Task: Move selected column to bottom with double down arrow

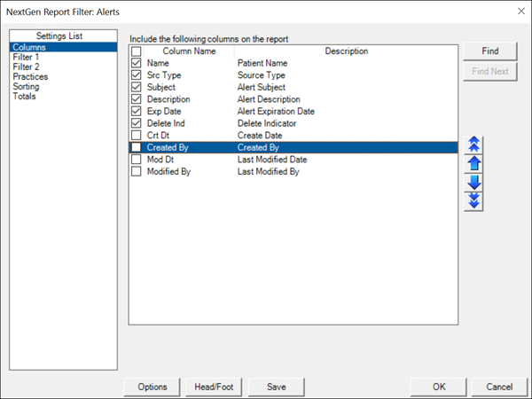Action: click(473, 201)
